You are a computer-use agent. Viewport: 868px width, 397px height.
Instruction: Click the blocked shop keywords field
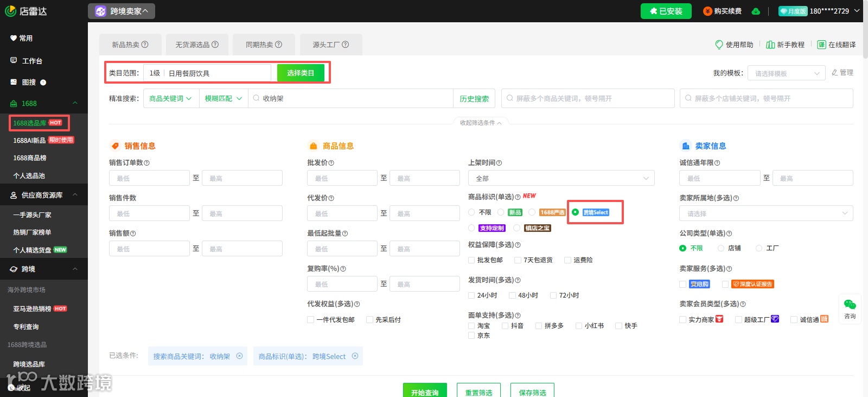(767, 98)
